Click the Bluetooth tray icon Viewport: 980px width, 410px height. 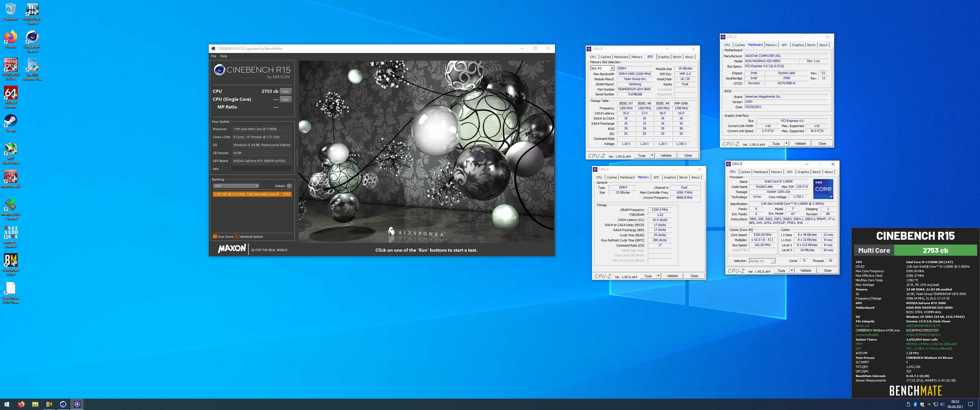pyautogui.click(x=915, y=404)
